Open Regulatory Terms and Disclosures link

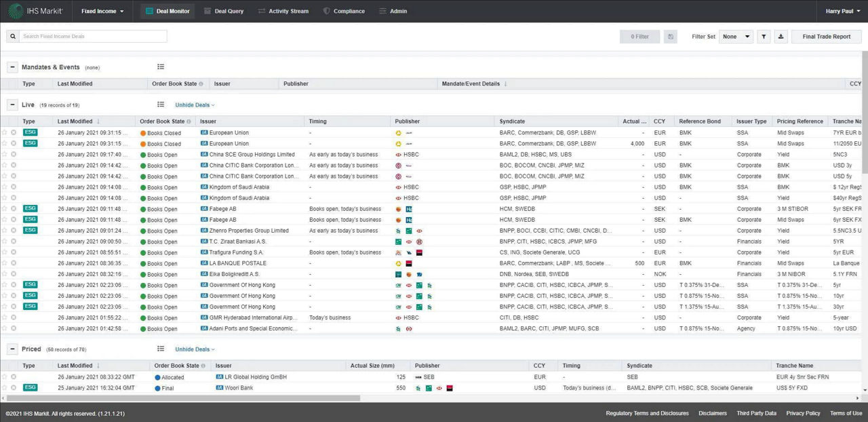(x=647, y=413)
